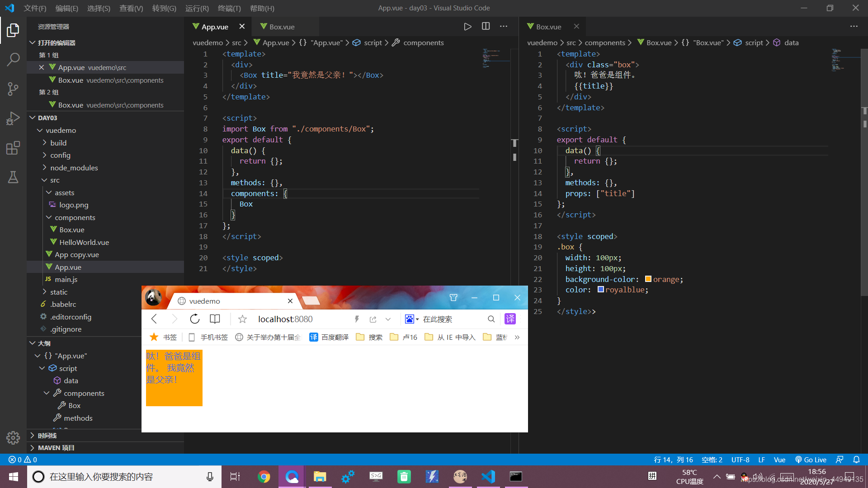Image resolution: width=868 pixels, height=488 pixels.
Task: Open the Source Control view
Action: point(13,89)
